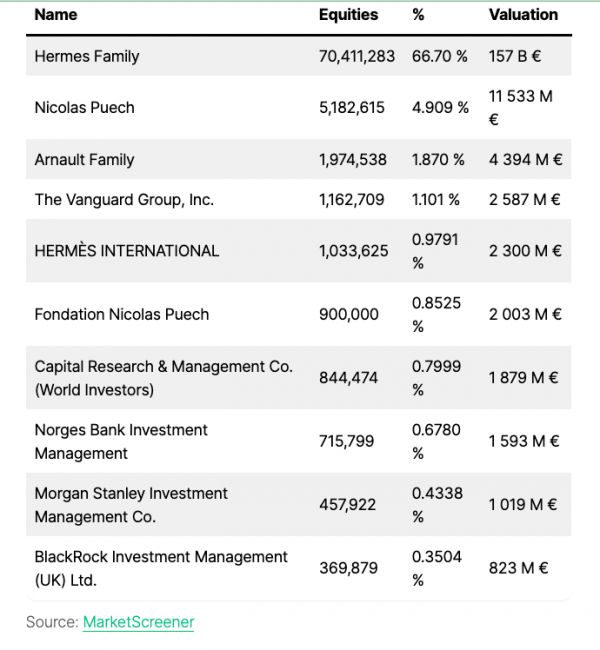Image resolution: width=600 pixels, height=650 pixels.
Task: Select the 66.70 % percentage cell
Action: [439, 57]
